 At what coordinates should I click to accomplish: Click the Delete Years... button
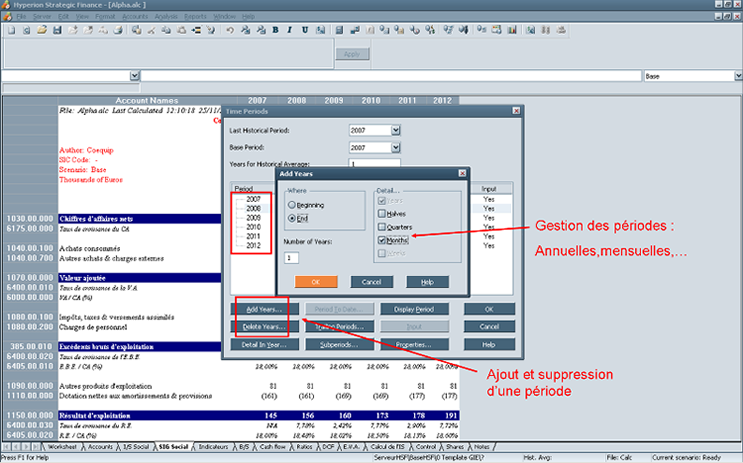pyautogui.click(x=264, y=327)
